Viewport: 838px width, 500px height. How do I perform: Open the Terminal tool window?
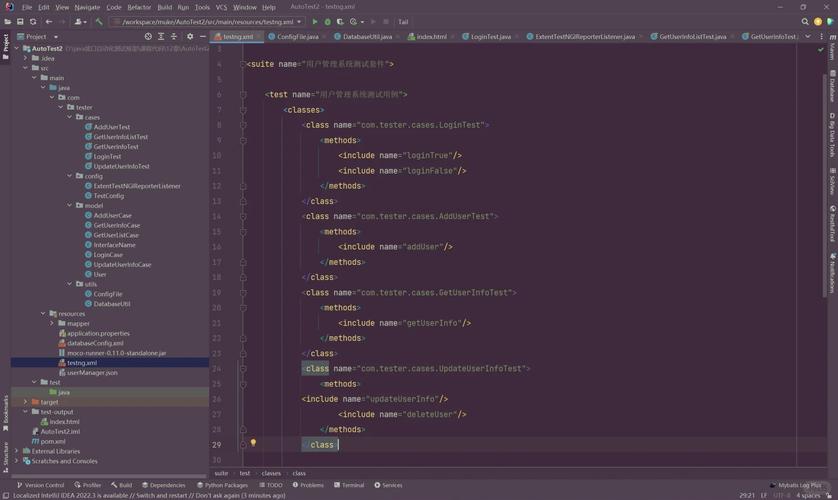point(348,485)
